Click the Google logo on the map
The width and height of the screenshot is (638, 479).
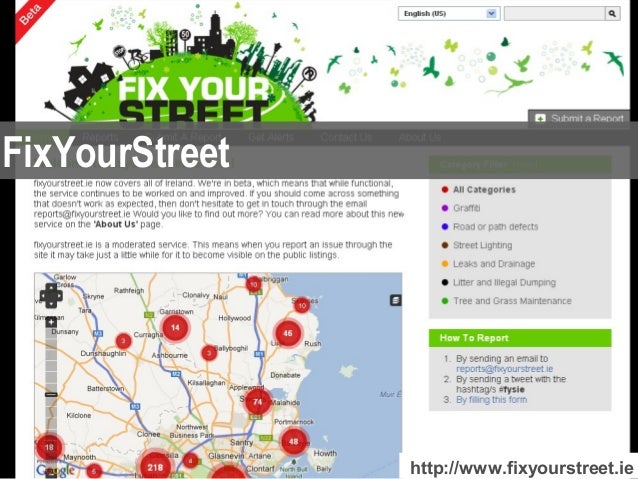click(x=55, y=470)
